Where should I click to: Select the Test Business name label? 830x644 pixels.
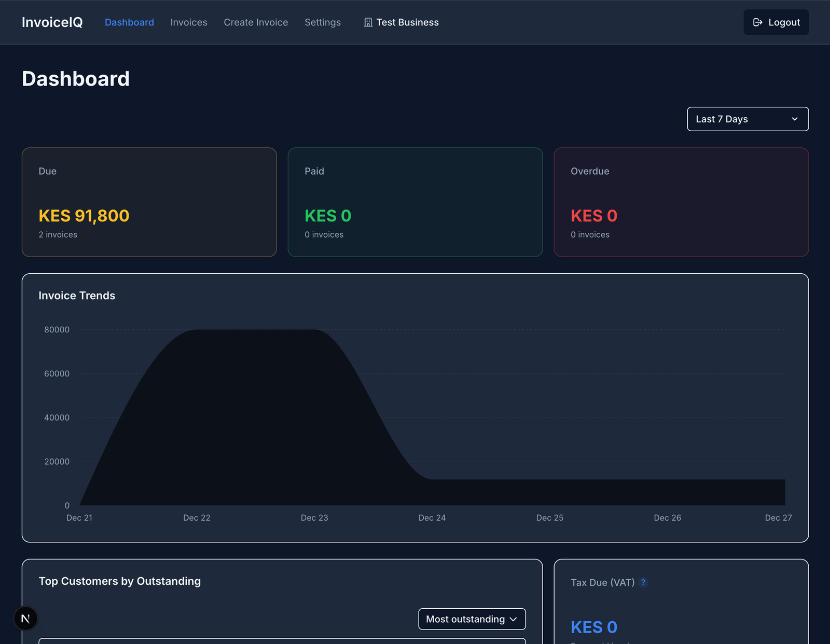(407, 22)
